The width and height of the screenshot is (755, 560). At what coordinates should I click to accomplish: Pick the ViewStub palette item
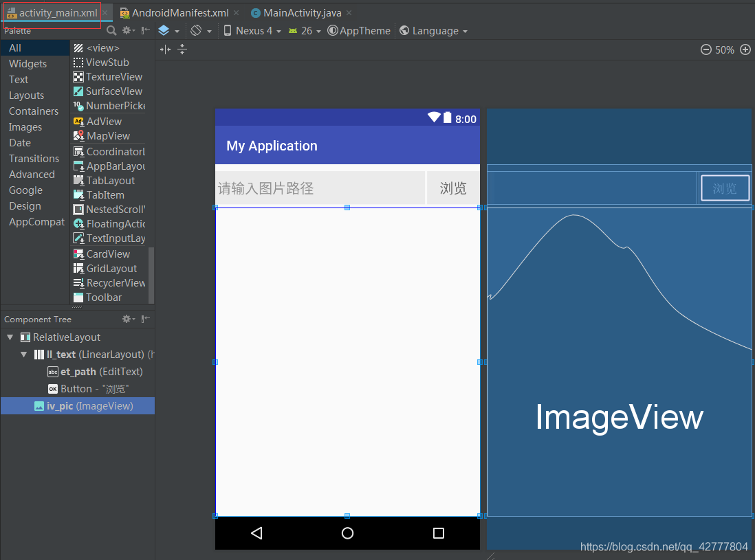[109, 63]
